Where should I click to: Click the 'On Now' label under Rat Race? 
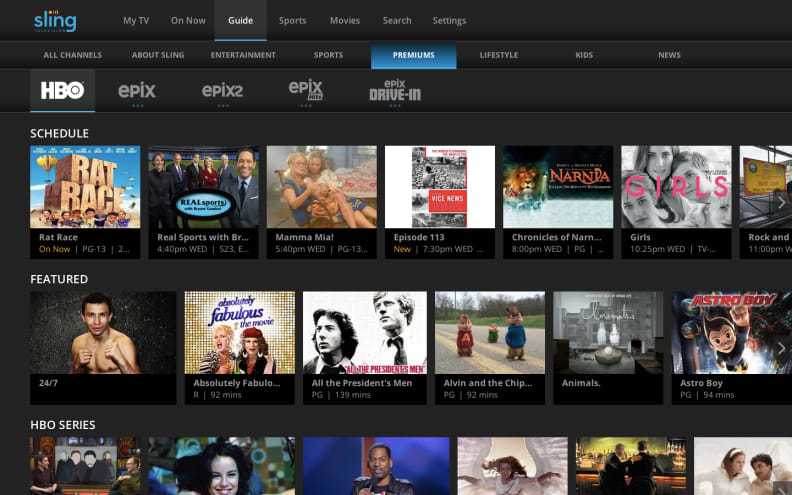click(55, 249)
